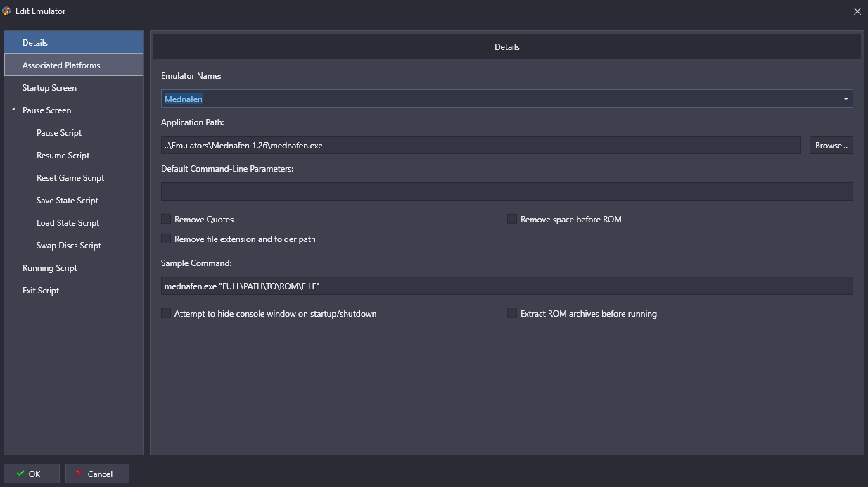Enable Remove Quotes checkbox

[x=166, y=220]
